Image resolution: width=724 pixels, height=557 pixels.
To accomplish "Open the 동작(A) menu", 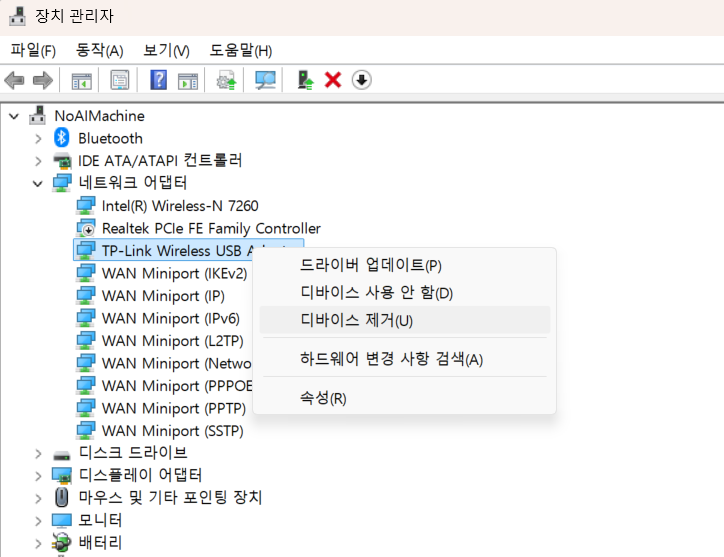I will click(99, 50).
